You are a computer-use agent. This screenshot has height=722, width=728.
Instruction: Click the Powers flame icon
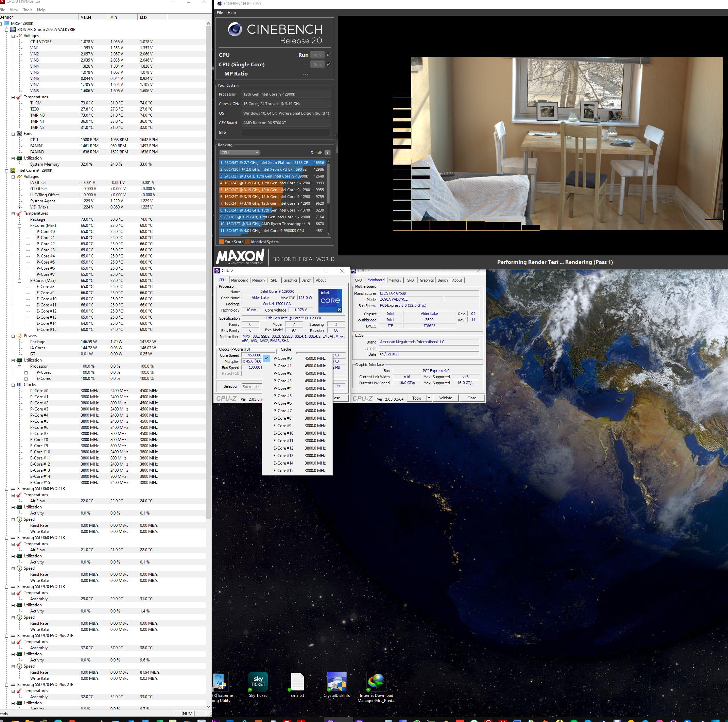click(x=19, y=336)
